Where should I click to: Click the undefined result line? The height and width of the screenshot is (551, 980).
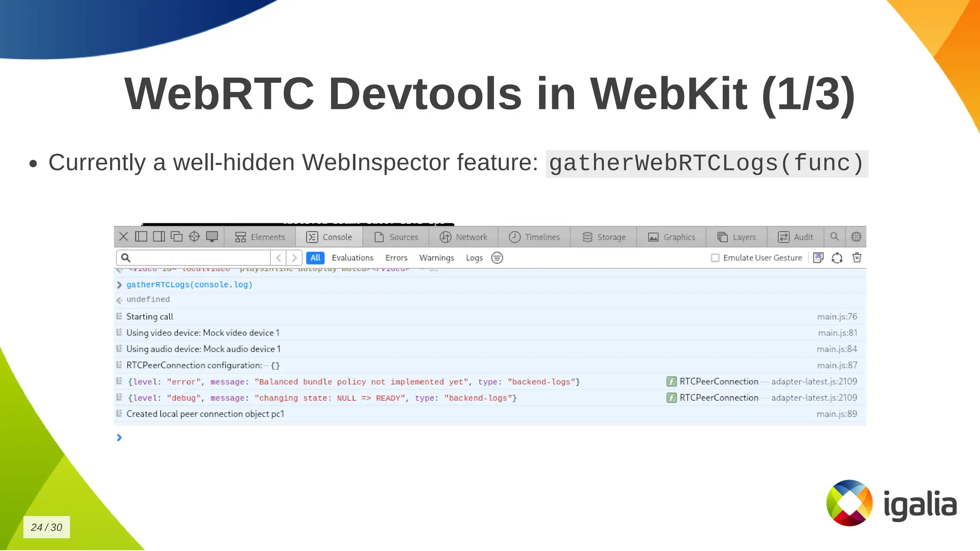tap(148, 299)
